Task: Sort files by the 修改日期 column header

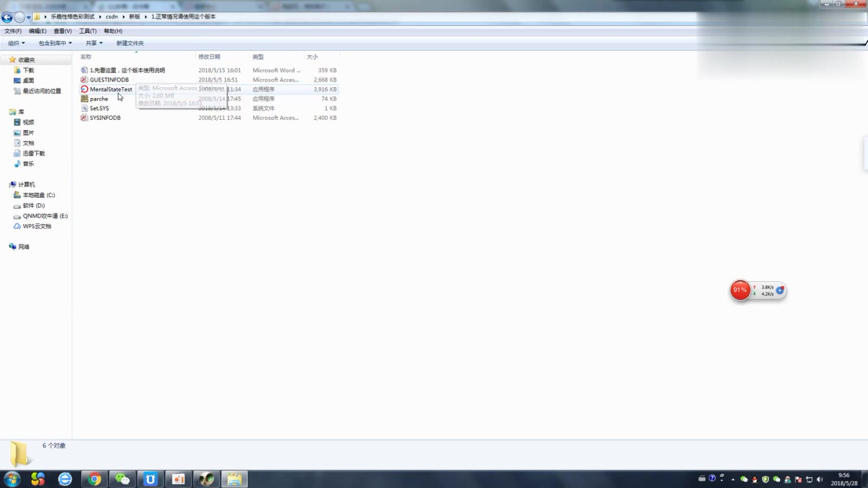Action: pyautogui.click(x=209, y=57)
